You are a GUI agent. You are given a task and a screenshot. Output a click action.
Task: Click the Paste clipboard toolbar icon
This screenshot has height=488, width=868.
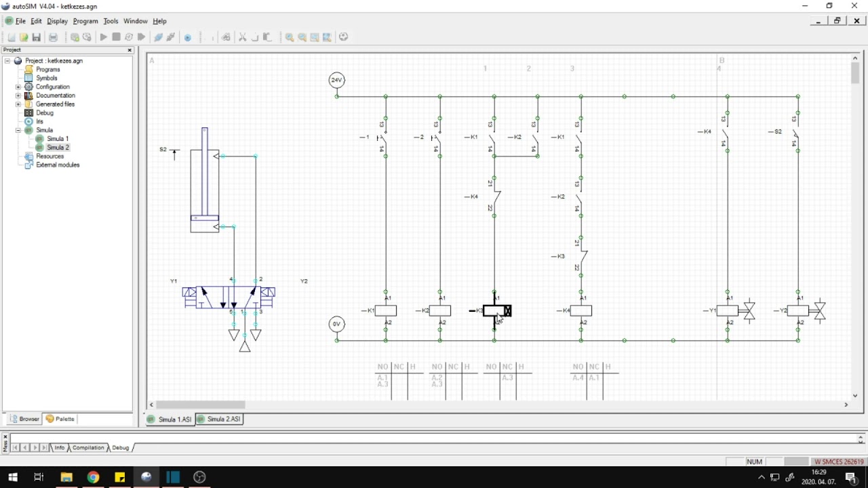(x=267, y=37)
